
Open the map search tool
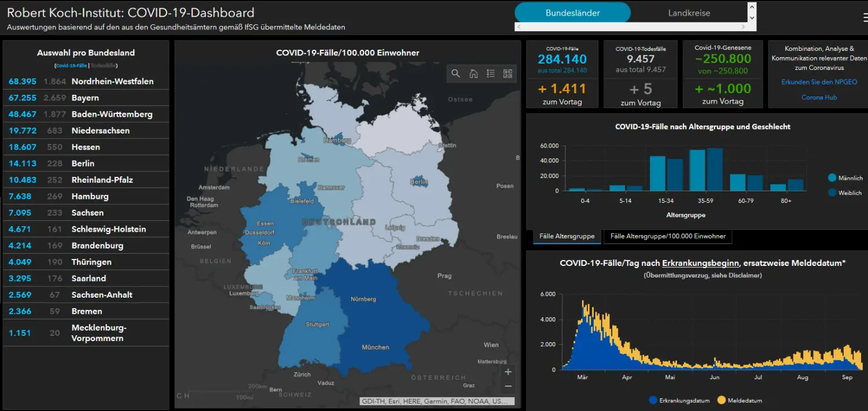pos(456,73)
